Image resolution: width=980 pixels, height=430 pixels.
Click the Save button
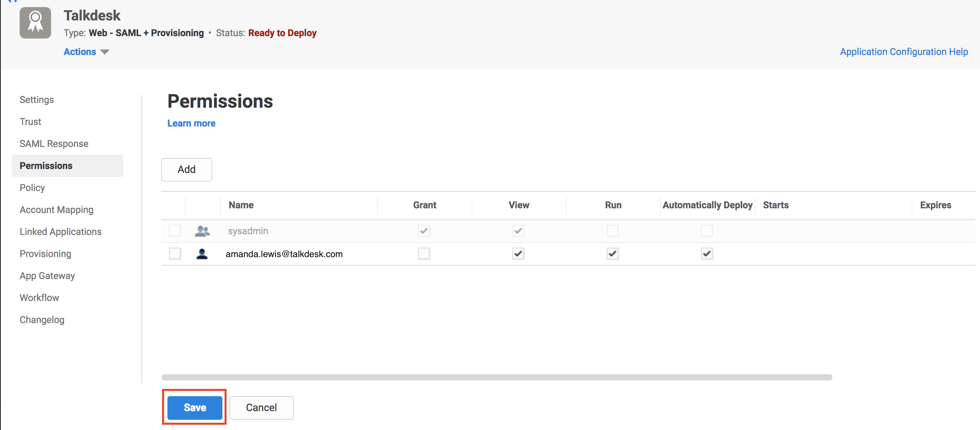click(195, 408)
